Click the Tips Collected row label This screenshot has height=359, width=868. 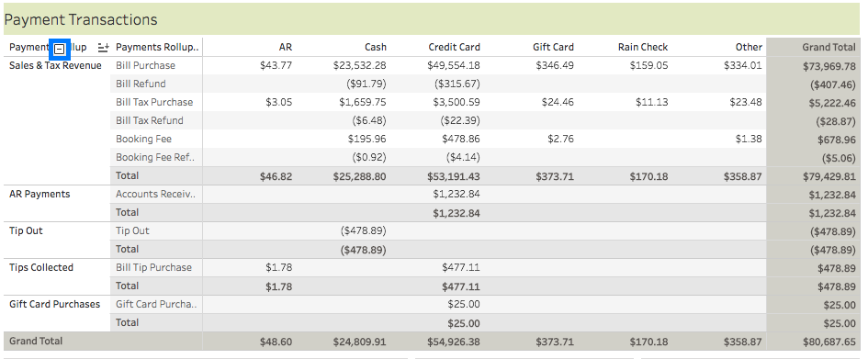tap(41, 267)
